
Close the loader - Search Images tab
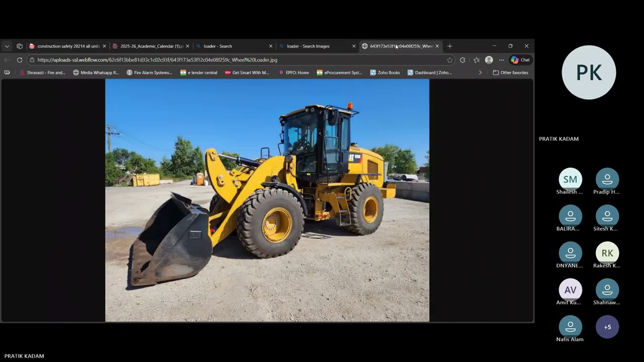tap(354, 46)
